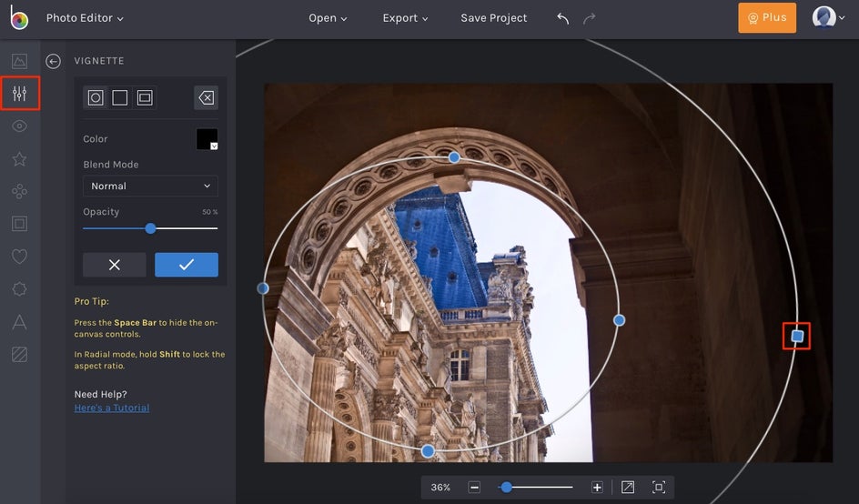Viewport: 859px width, 504px height.
Task: Open the Text tool in sidebar
Action: pos(19,321)
